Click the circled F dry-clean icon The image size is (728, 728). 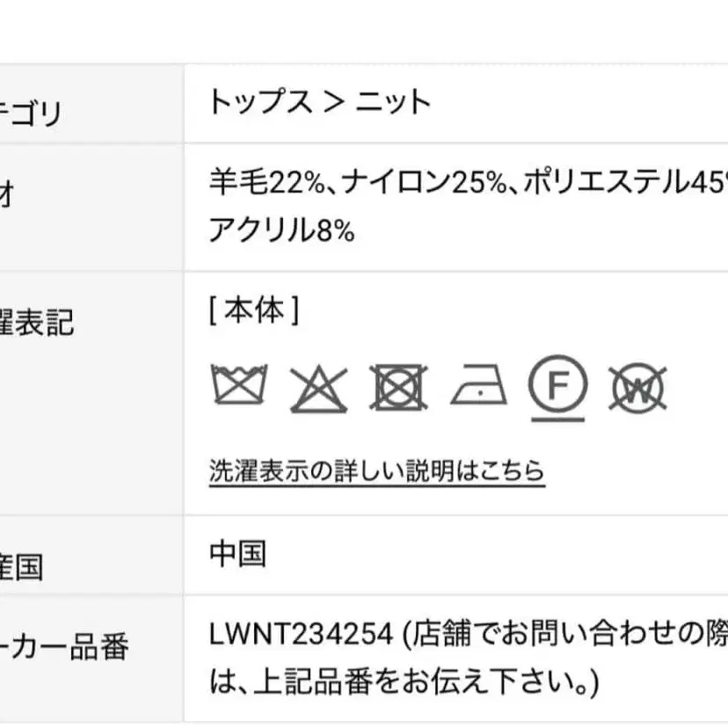pos(557,385)
